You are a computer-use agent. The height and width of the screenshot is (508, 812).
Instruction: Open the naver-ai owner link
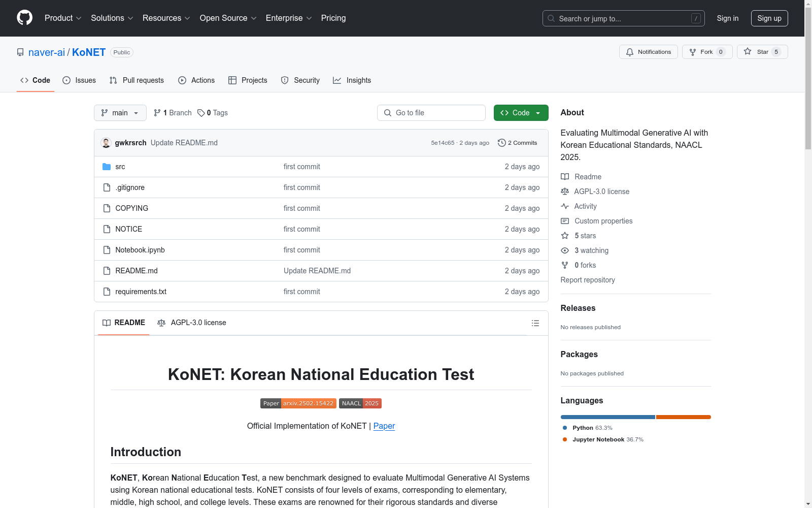click(47, 52)
